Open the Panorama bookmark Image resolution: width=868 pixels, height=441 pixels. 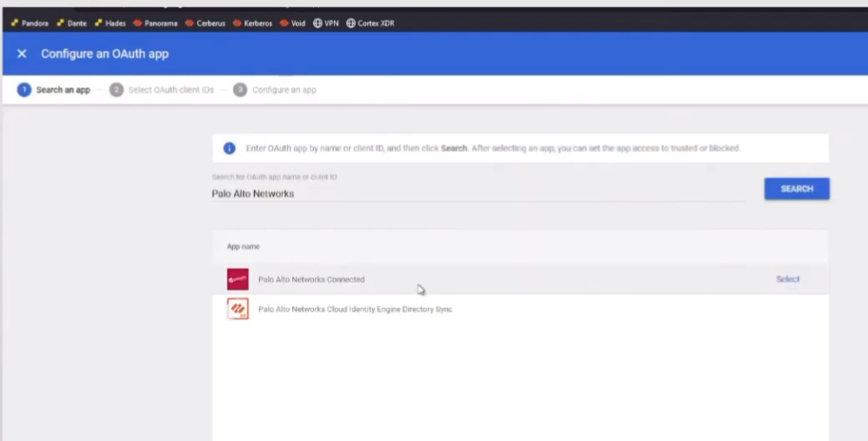pos(156,23)
